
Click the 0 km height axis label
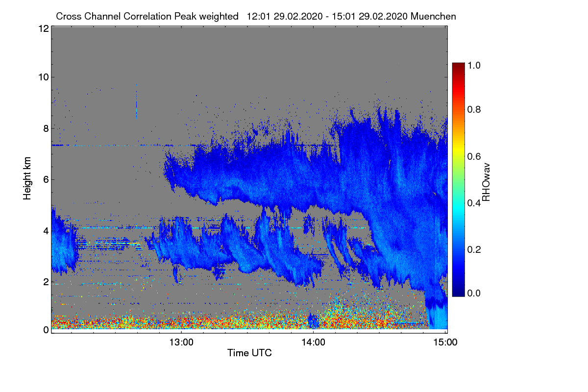coord(46,330)
